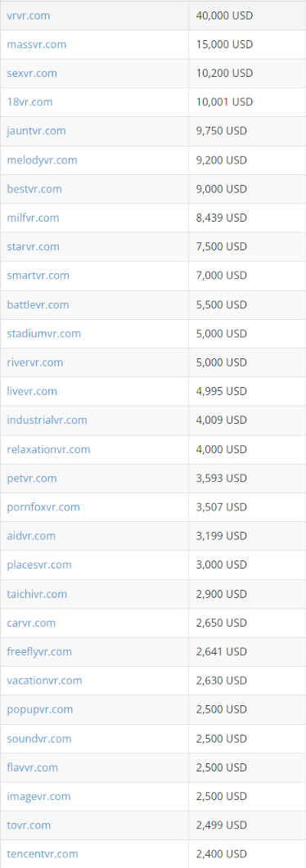Open the soundvr.com link
The image size is (306, 868).
pyautogui.click(x=38, y=739)
